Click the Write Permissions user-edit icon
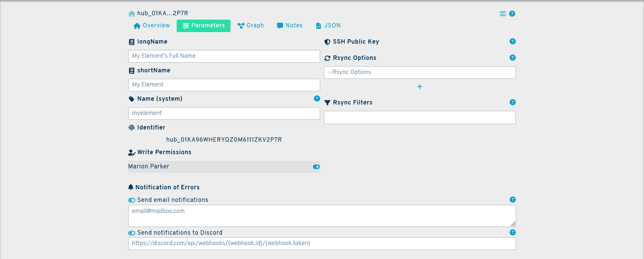Viewport: 644px width, 259px height. click(132, 152)
